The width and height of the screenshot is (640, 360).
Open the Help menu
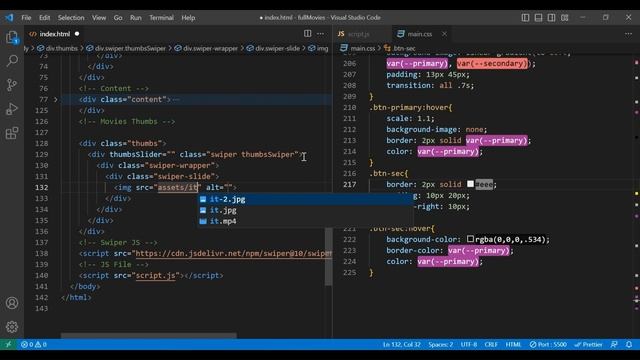tap(188, 18)
